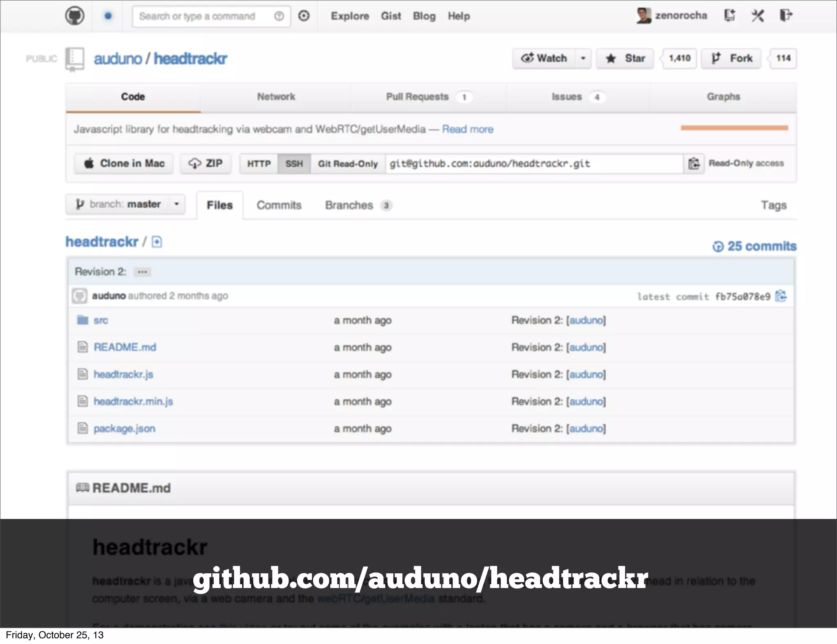The height and width of the screenshot is (644, 837).
Task: Copy latest commit SHA icon
Action: click(x=781, y=296)
